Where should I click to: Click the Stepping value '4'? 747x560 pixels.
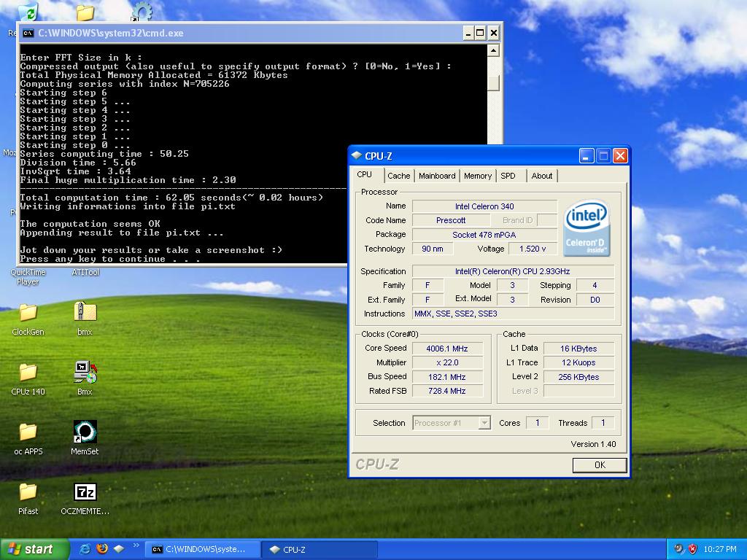(595, 285)
